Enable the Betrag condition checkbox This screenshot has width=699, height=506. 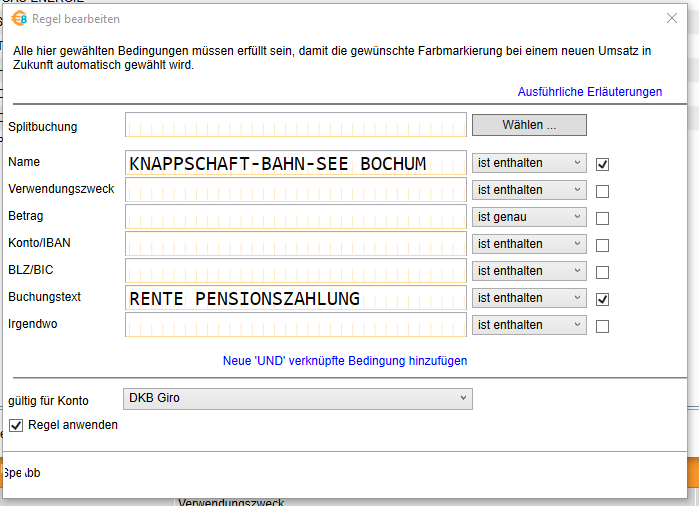(602, 218)
